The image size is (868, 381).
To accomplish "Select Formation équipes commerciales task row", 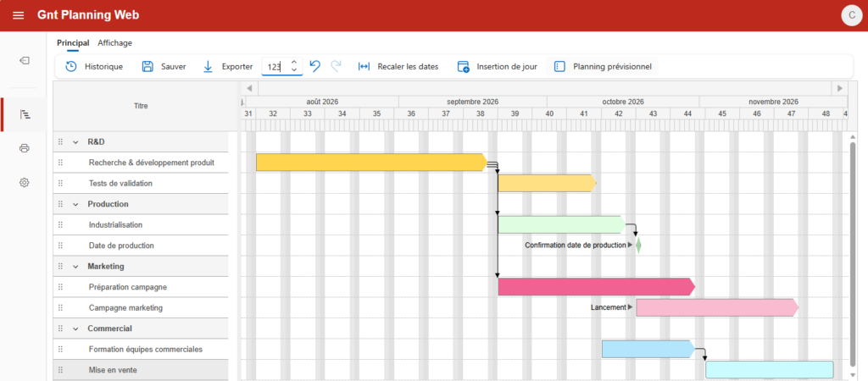I will (141, 350).
